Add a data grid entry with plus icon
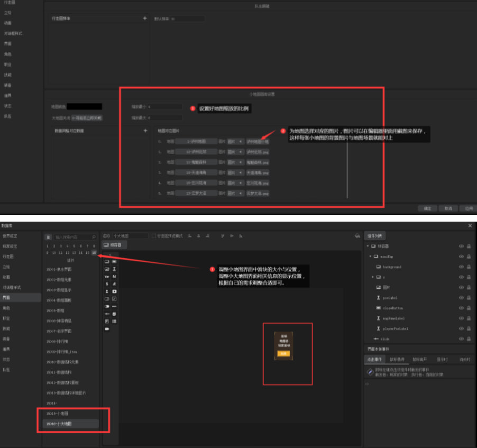Image resolution: width=477 pixels, height=448 pixels. pos(145,131)
